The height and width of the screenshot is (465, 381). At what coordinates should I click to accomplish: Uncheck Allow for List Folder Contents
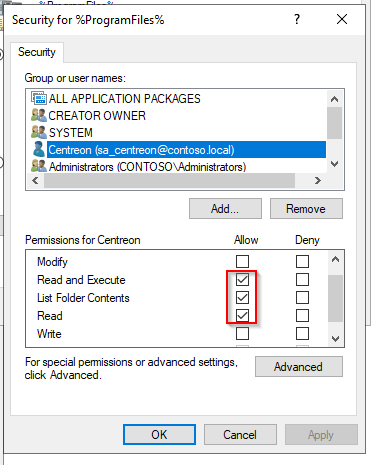point(242,298)
